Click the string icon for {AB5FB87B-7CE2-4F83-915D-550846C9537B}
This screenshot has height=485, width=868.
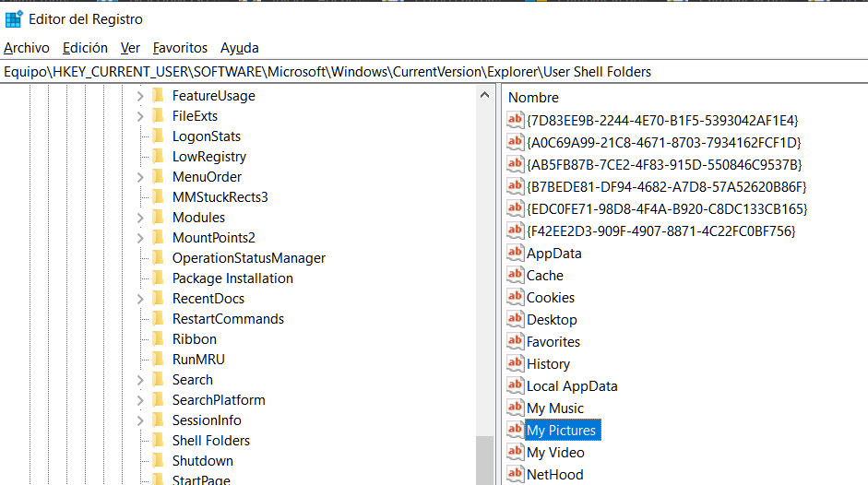[515, 164]
